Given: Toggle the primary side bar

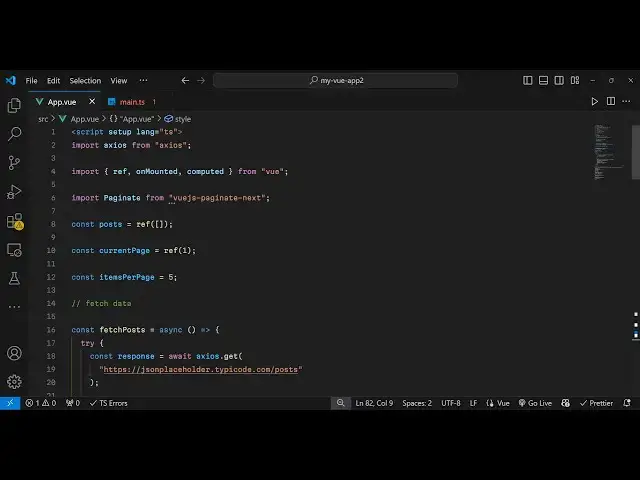Looking at the screenshot, I should tap(528, 80).
